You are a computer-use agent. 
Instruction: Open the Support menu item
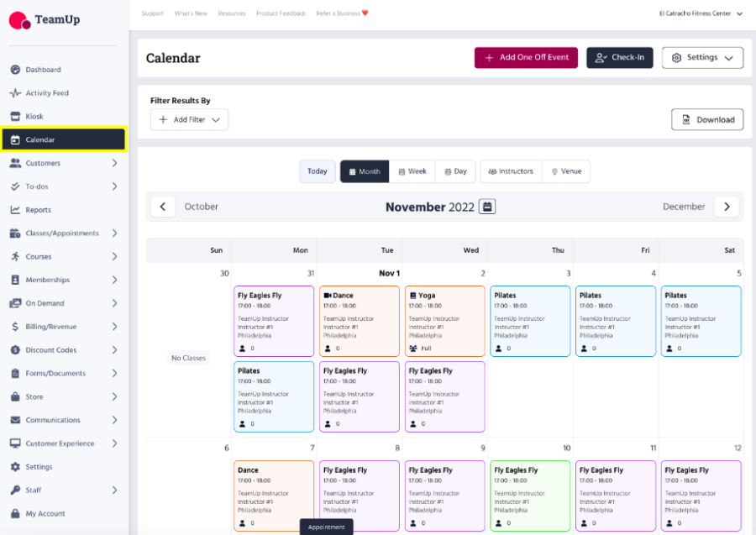pyautogui.click(x=152, y=13)
